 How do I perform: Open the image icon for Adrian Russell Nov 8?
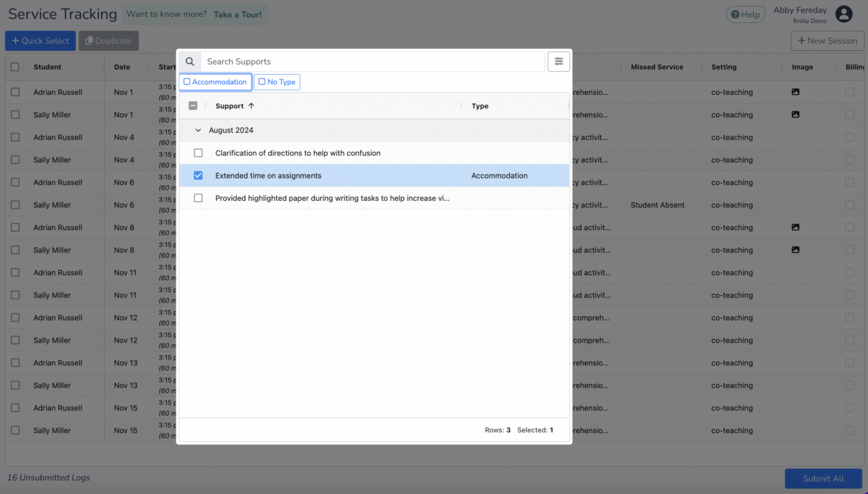point(795,228)
